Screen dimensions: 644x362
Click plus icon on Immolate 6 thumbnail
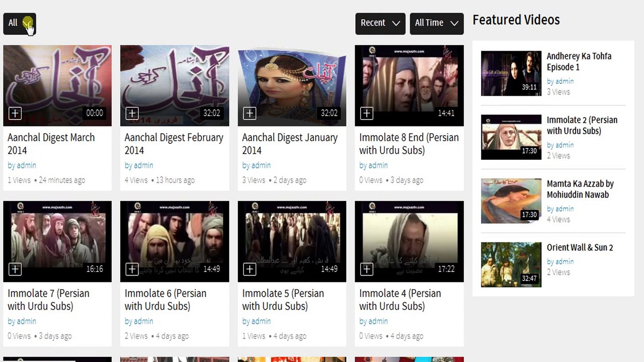[x=132, y=269]
